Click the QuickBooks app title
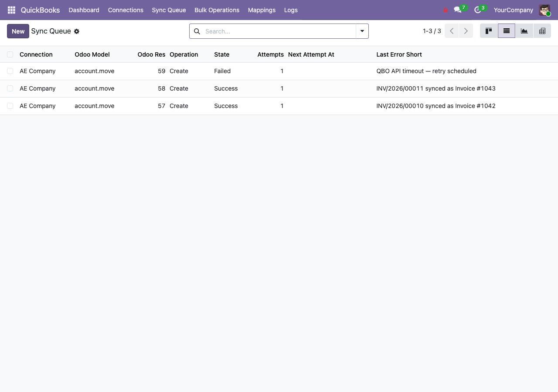Screen dimensions: 558x392 coord(40,10)
